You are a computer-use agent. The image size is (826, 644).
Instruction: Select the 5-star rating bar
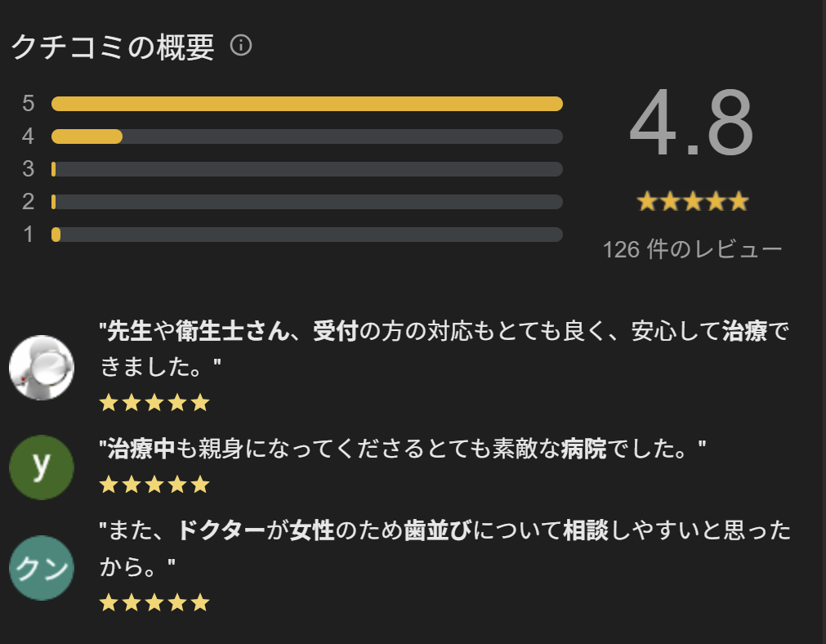pyautogui.click(x=306, y=104)
